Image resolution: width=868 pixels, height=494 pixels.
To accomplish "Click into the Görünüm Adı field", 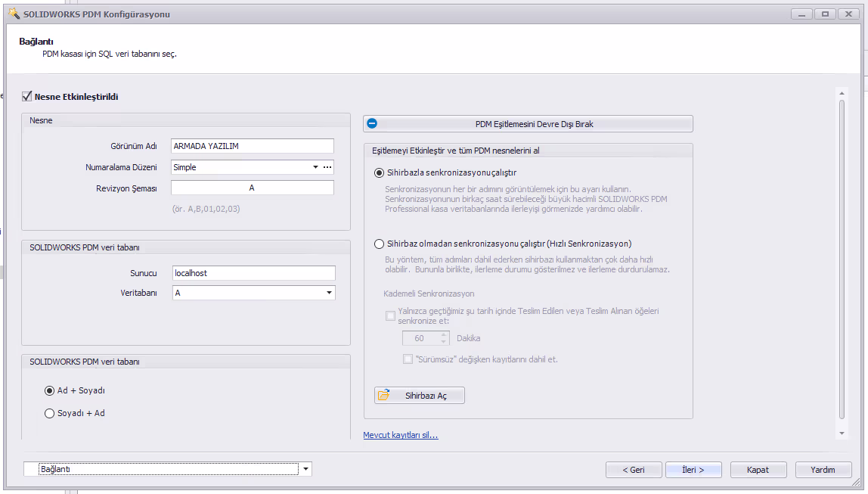I will point(253,146).
